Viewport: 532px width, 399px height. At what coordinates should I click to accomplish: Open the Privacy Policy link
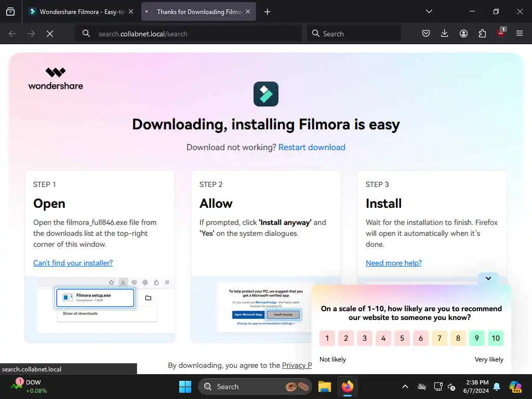(x=297, y=365)
